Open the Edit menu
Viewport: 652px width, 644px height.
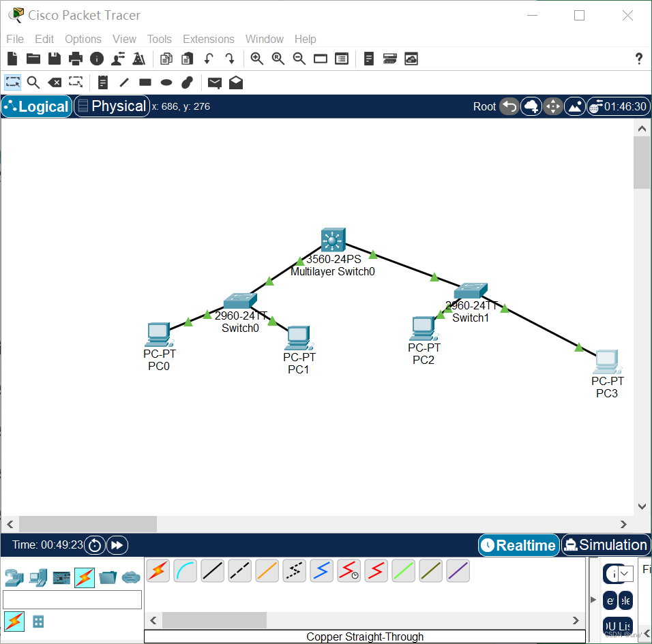point(44,39)
